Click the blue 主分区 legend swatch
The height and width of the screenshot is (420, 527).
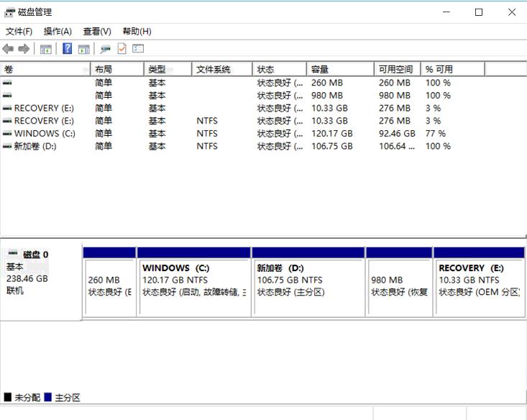[x=47, y=397]
